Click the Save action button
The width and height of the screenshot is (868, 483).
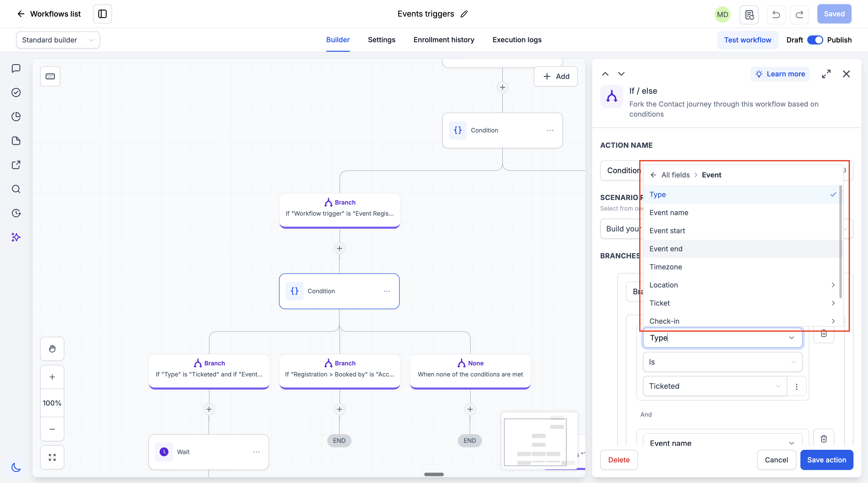(827, 460)
